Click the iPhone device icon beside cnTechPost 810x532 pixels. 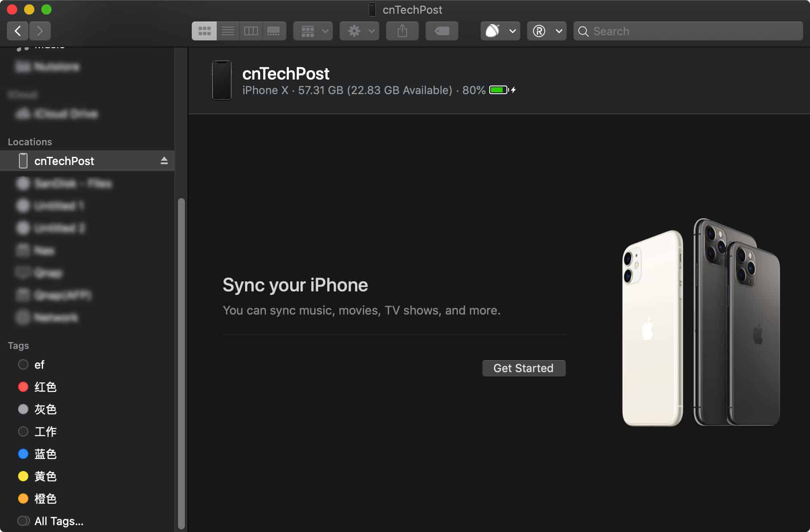point(222,80)
